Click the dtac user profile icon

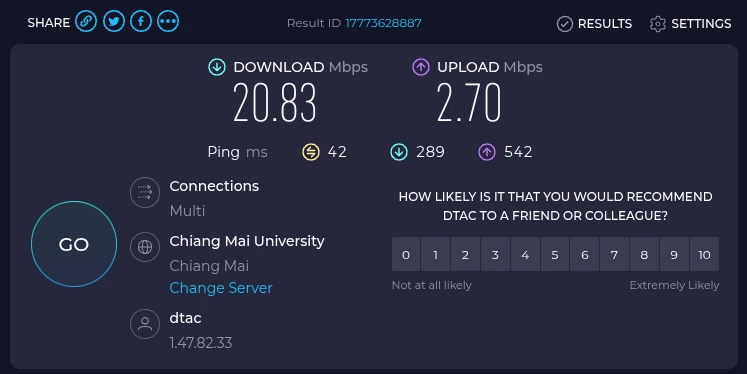[145, 324]
